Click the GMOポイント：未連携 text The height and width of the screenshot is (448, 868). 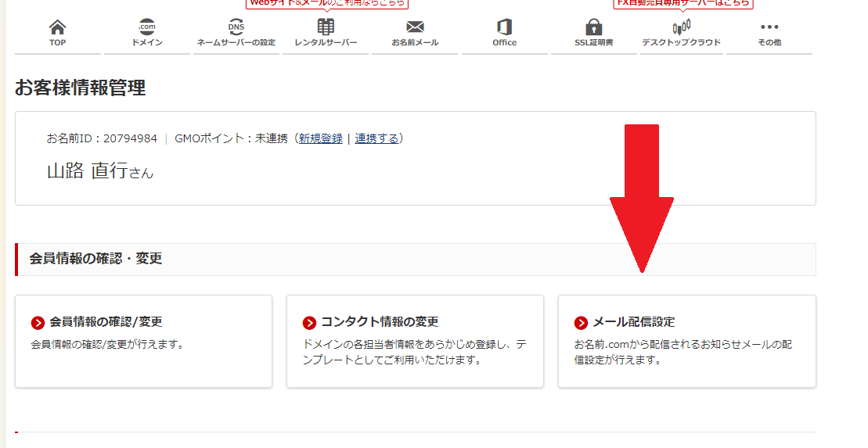tap(232, 138)
